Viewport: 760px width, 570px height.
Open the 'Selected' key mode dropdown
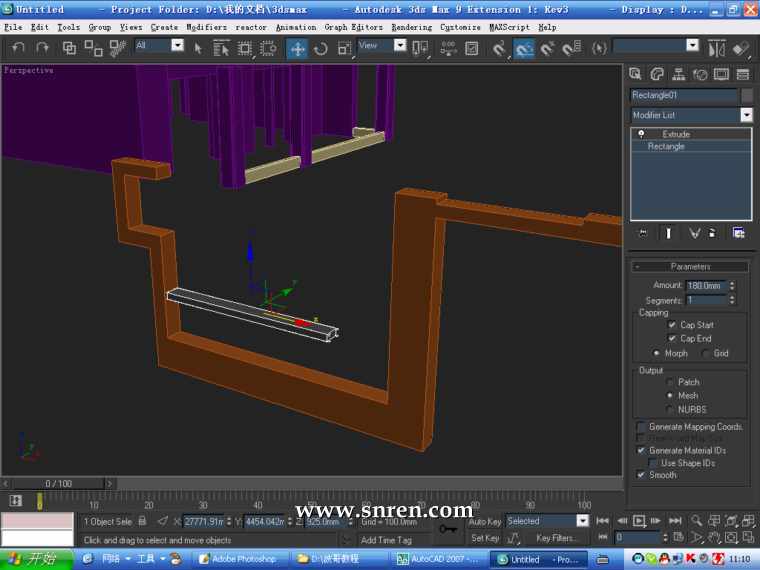coord(582,521)
